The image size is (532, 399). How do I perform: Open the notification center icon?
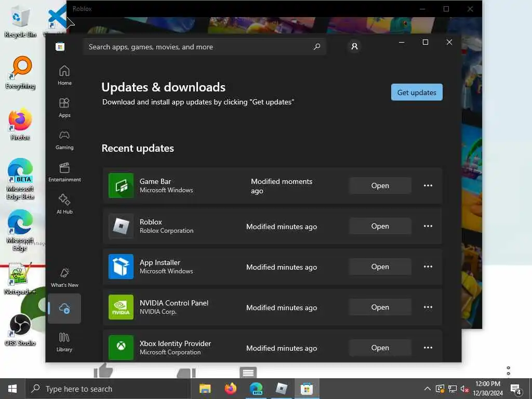[x=516, y=389]
